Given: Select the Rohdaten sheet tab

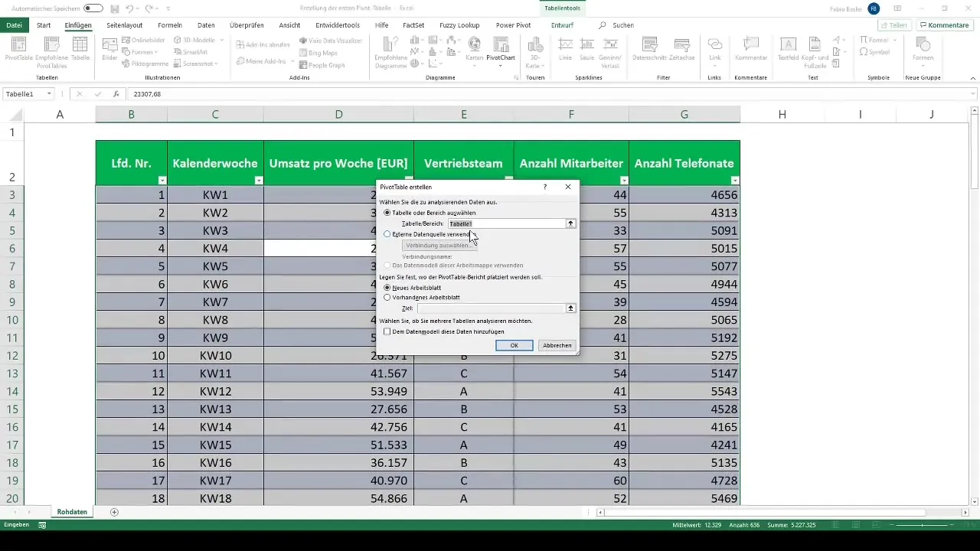Looking at the screenshot, I should click(x=72, y=512).
